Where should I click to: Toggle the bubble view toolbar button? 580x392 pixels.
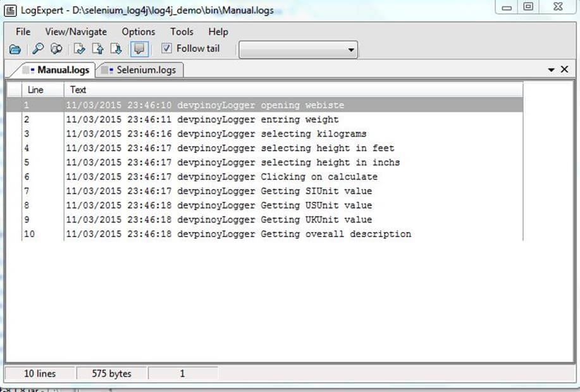tap(139, 49)
